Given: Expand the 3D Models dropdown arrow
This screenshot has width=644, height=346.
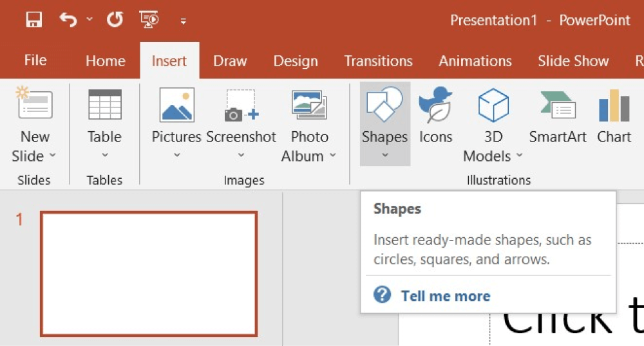Looking at the screenshot, I should (520, 156).
